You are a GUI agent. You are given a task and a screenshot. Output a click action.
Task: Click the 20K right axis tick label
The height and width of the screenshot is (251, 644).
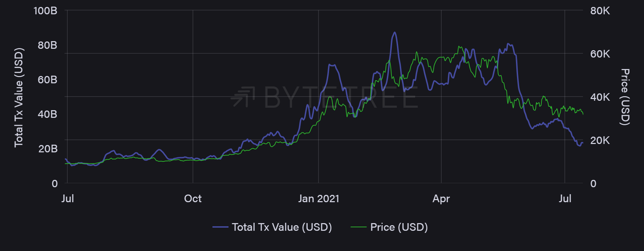(x=600, y=140)
